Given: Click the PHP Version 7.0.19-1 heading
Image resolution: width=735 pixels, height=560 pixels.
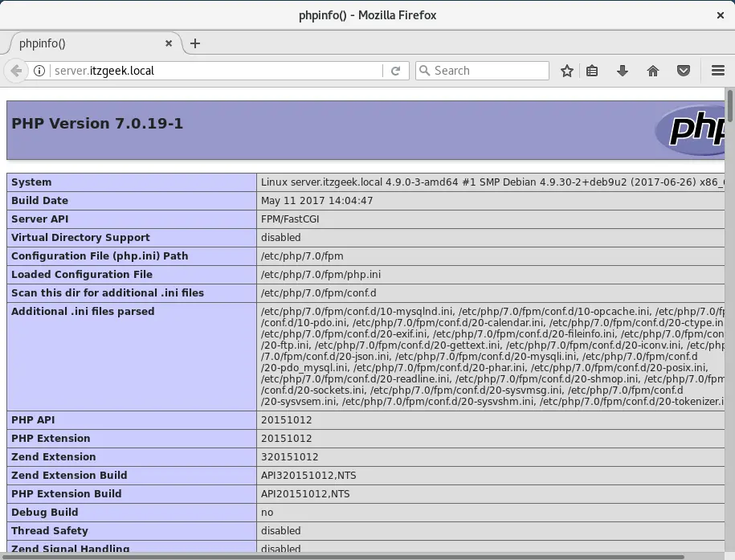Looking at the screenshot, I should click(97, 124).
